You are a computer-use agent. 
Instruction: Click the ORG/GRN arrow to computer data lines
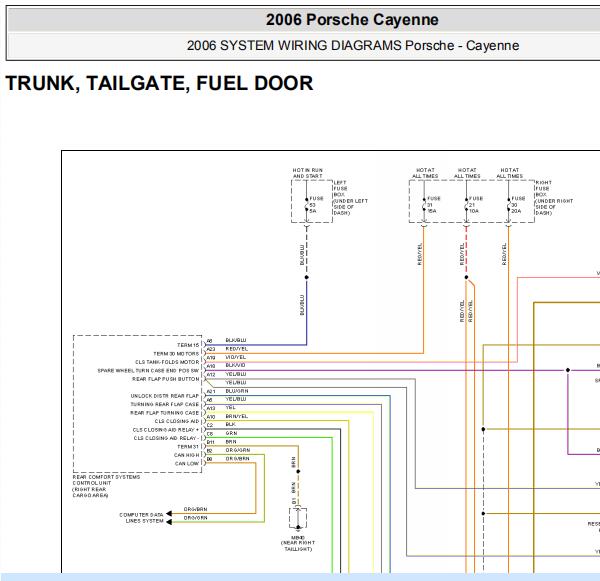pos(169,522)
